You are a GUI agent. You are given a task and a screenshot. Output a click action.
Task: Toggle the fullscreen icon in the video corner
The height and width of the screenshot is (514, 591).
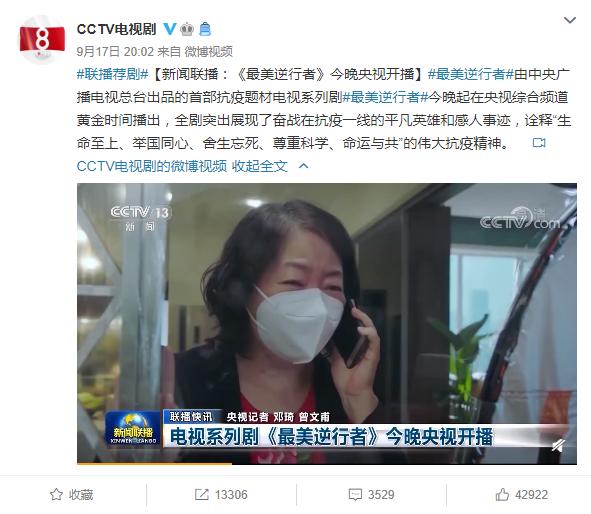559,445
